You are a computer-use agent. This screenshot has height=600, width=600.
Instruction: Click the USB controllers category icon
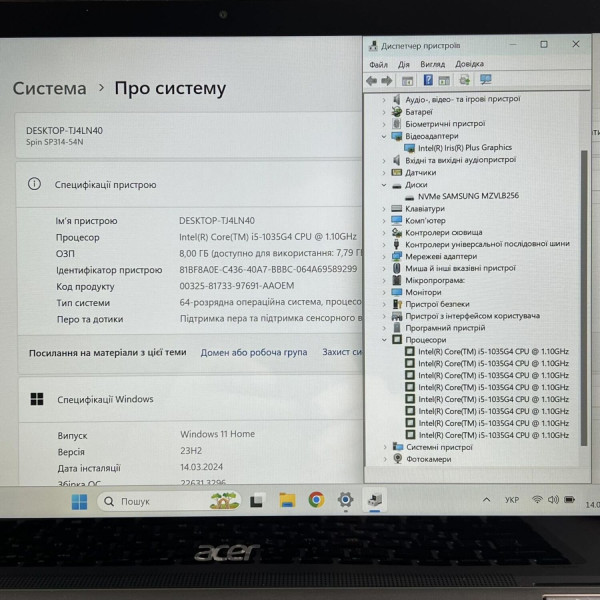tap(397, 244)
